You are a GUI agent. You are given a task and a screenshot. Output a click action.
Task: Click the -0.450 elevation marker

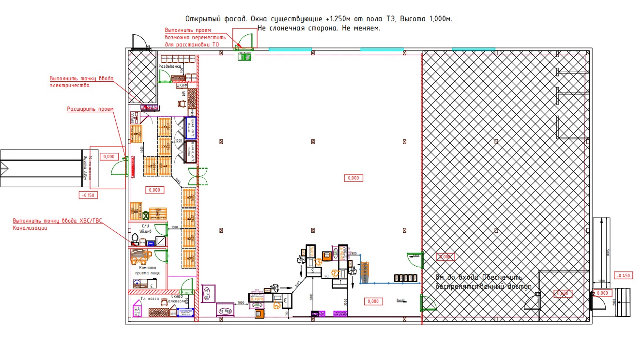[624, 276]
